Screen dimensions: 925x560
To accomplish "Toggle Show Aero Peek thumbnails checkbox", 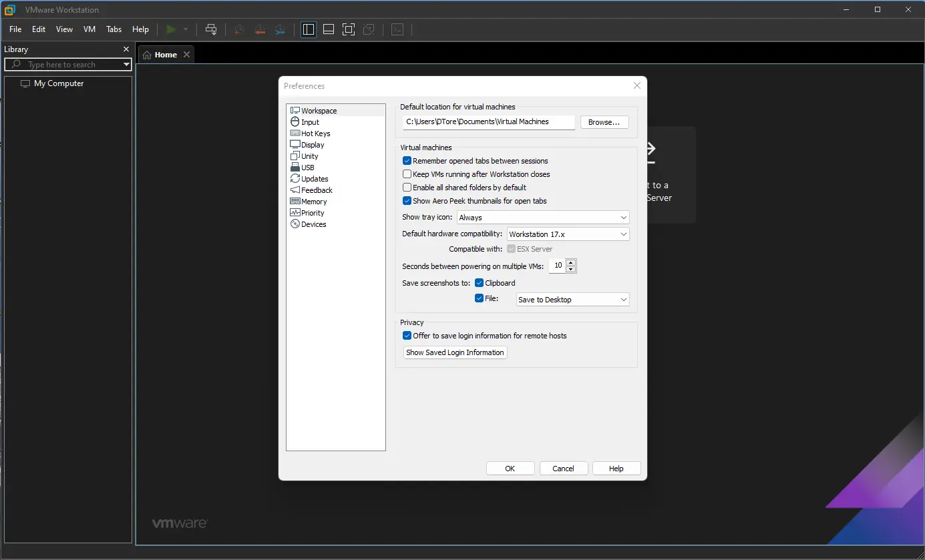I will pyautogui.click(x=407, y=201).
